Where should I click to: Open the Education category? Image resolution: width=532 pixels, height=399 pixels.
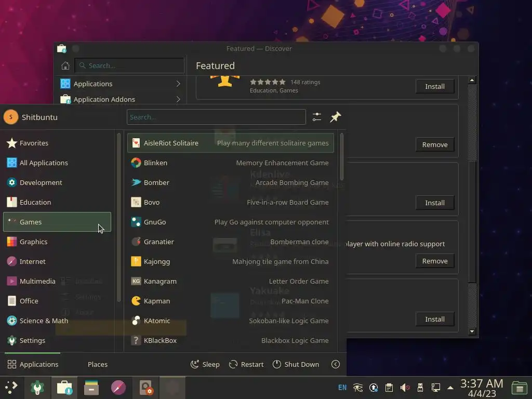(x=57, y=202)
